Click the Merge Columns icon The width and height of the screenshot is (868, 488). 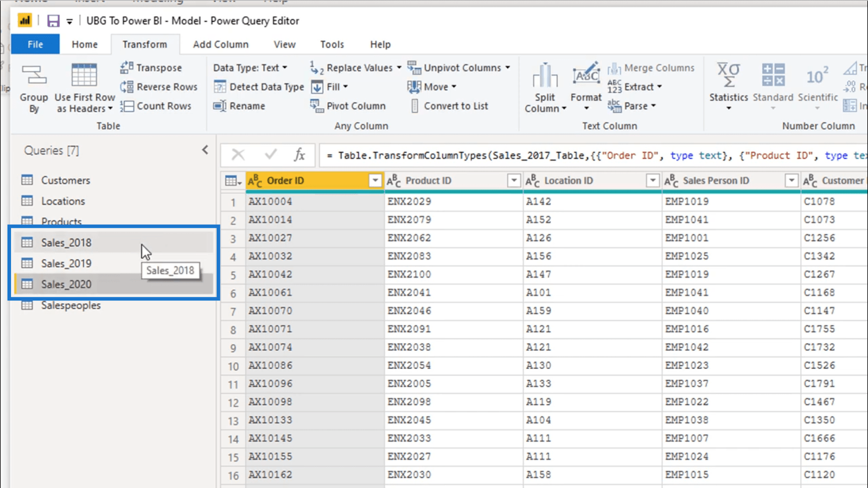(614, 68)
